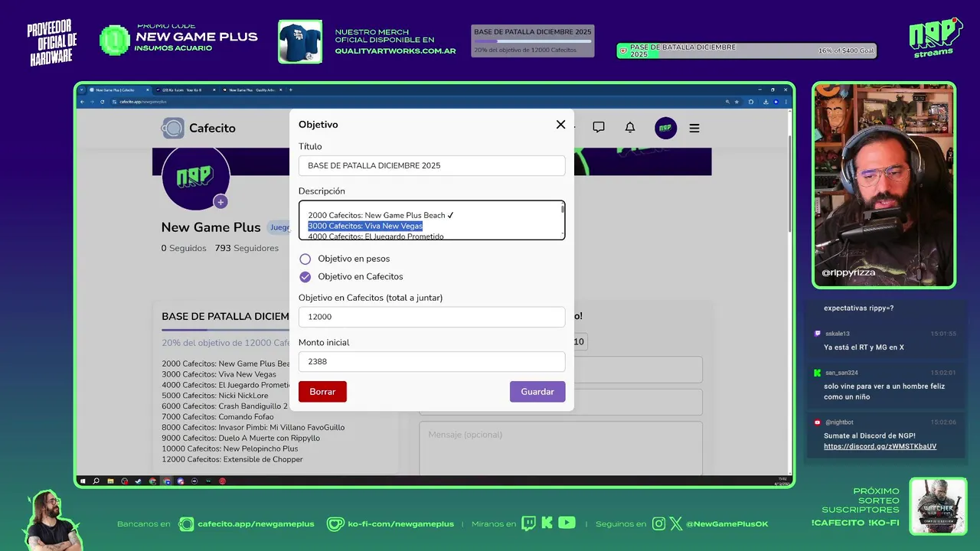Click the plus icon on profile picture
The width and height of the screenshot is (980, 551).
220,202
